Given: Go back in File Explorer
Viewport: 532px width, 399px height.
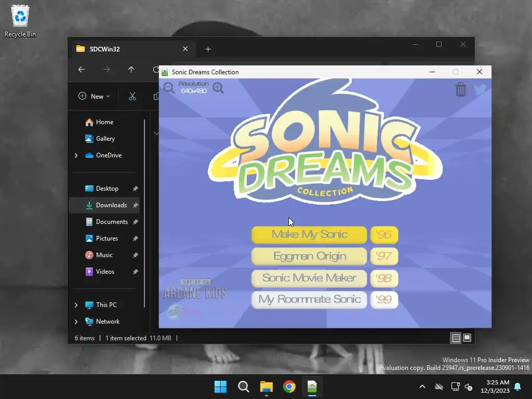Looking at the screenshot, I should pos(82,70).
